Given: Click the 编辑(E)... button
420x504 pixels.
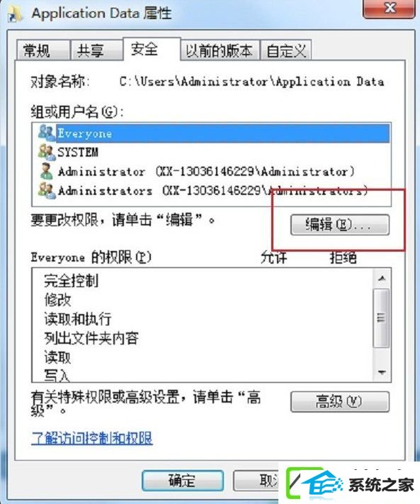Looking at the screenshot, I should tap(340, 225).
